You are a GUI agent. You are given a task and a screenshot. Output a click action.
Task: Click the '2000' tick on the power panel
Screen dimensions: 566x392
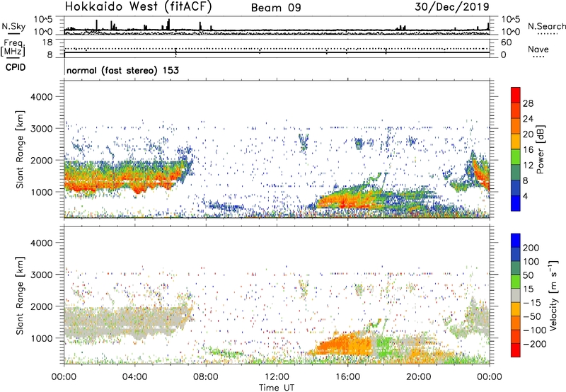[x=41, y=160]
